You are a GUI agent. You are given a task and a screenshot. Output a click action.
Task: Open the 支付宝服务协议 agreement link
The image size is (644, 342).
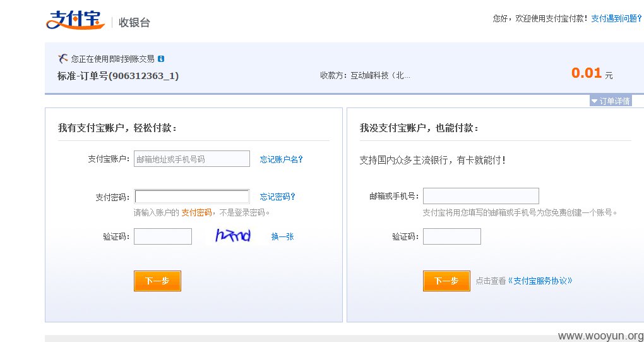point(540,281)
